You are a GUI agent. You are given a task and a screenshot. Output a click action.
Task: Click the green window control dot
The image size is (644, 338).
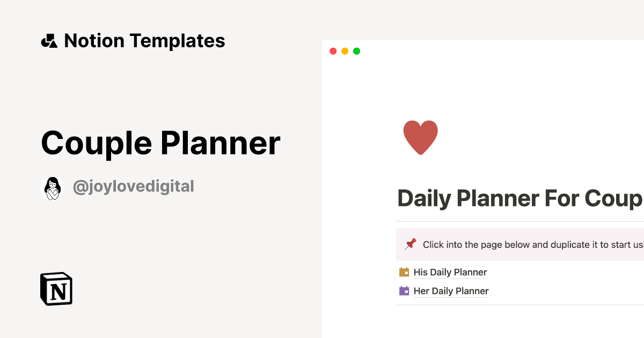tap(356, 50)
